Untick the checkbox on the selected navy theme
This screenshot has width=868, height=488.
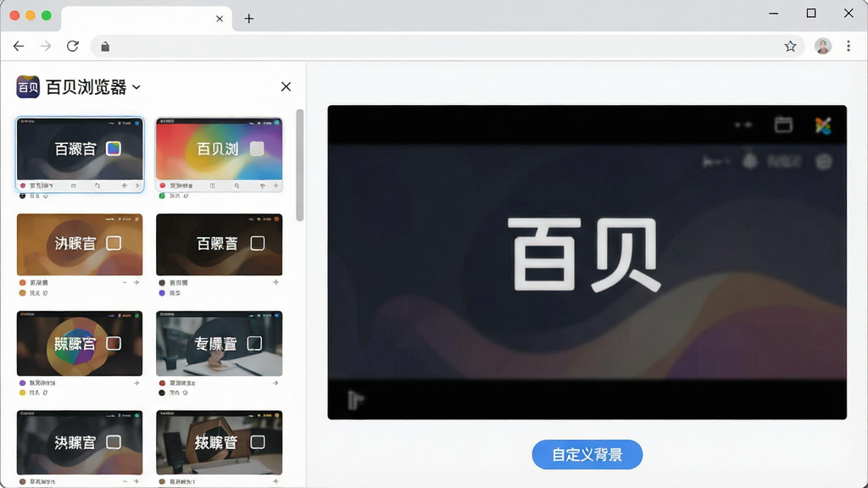[x=114, y=148]
